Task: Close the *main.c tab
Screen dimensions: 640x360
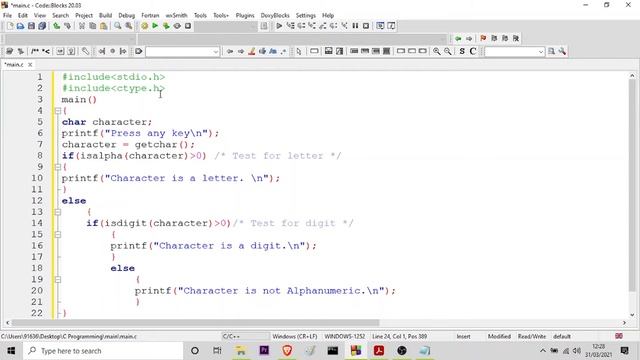Action: tap(30, 65)
